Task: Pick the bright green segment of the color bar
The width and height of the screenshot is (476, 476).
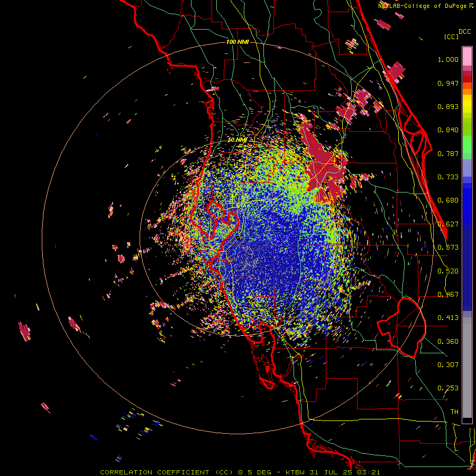Action: pyautogui.click(x=467, y=144)
